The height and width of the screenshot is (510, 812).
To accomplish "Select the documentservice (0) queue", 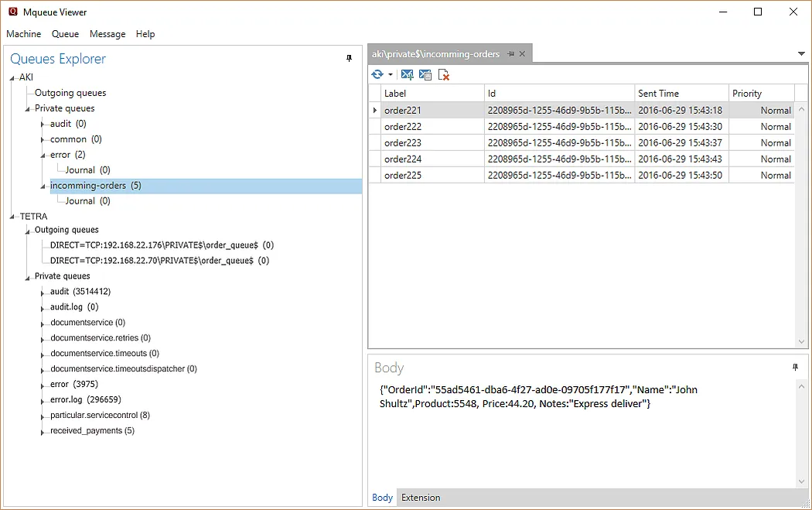I will [x=88, y=323].
